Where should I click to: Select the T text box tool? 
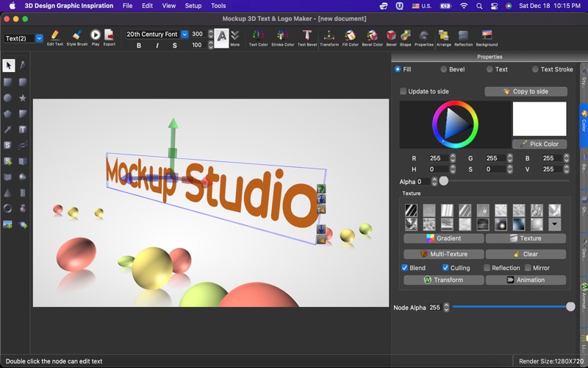point(23,130)
